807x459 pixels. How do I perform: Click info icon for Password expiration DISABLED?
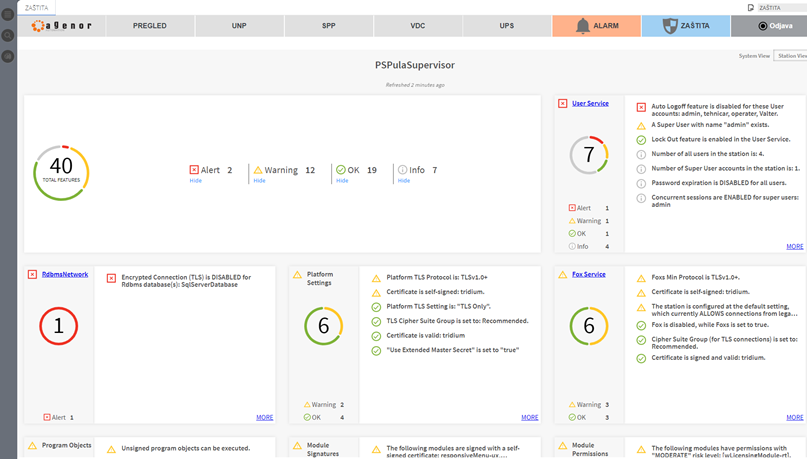coord(641,184)
